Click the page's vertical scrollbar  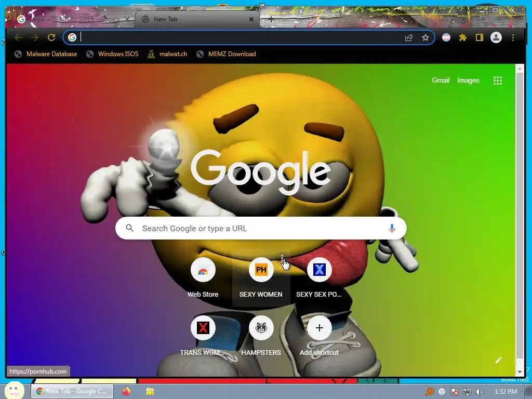520,215
